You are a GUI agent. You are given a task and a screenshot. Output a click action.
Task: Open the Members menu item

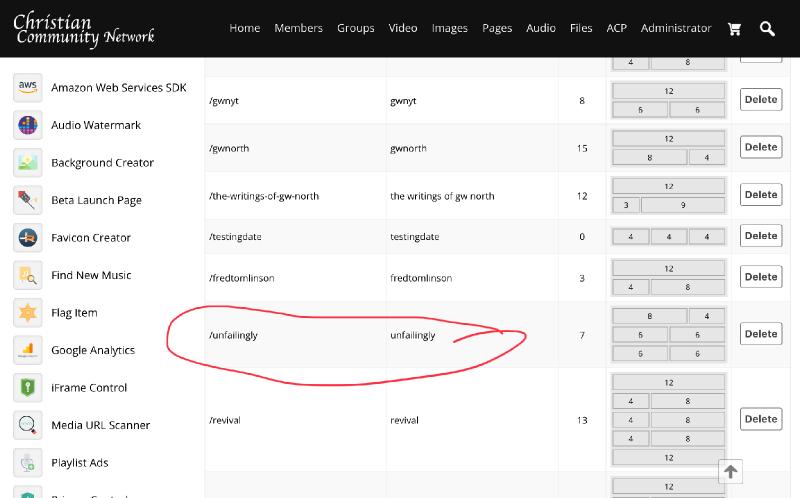(298, 28)
